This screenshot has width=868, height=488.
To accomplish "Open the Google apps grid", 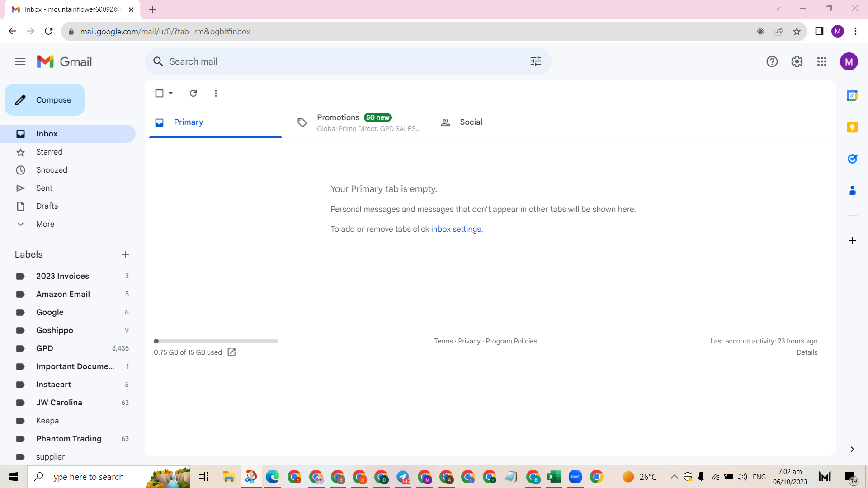I will [822, 61].
